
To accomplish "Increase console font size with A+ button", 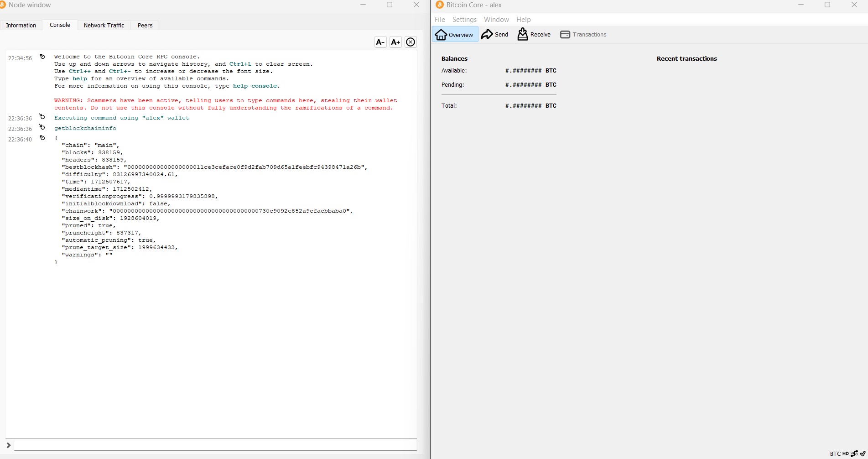I will [x=395, y=42].
